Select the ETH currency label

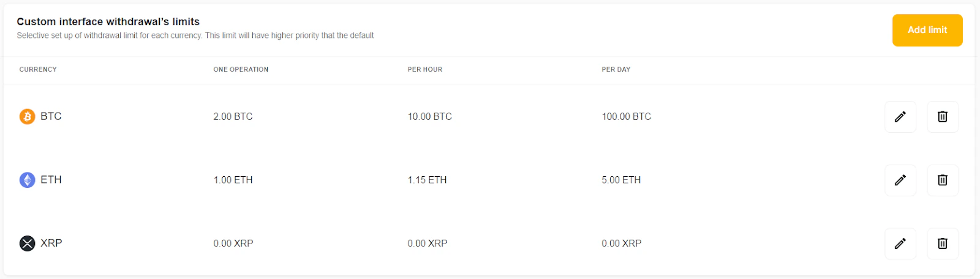tap(51, 180)
